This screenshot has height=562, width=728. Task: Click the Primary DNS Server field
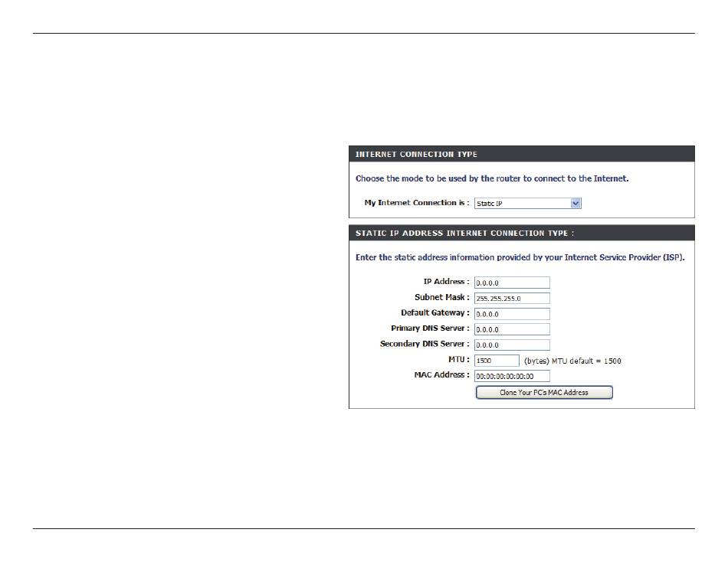[511, 329]
